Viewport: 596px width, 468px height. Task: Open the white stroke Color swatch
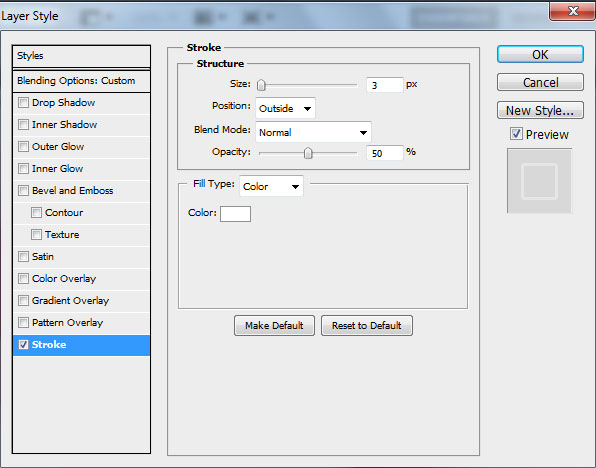pyautogui.click(x=235, y=214)
